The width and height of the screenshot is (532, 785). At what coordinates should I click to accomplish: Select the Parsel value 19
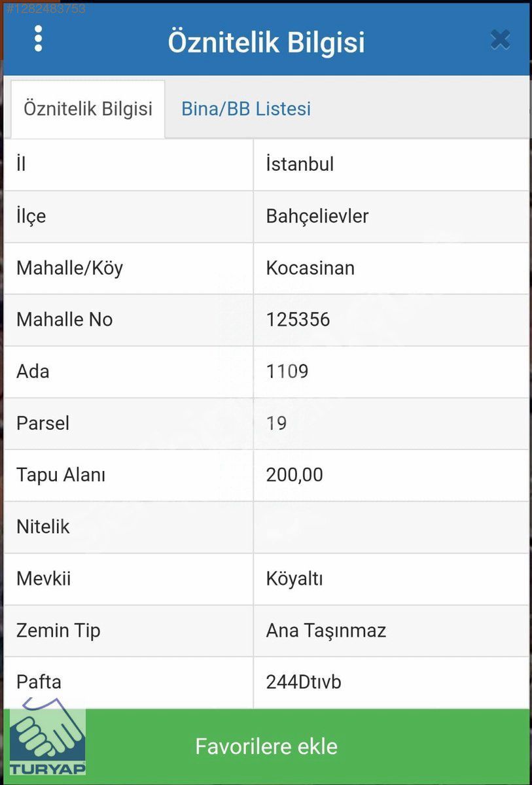277,423
